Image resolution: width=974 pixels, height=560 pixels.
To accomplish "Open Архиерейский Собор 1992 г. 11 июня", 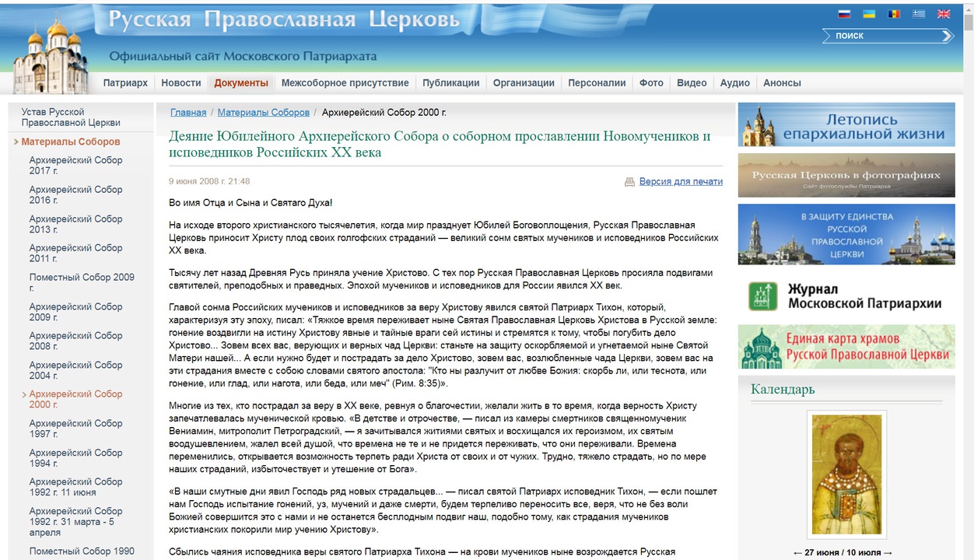I will (x=75, y=487).
